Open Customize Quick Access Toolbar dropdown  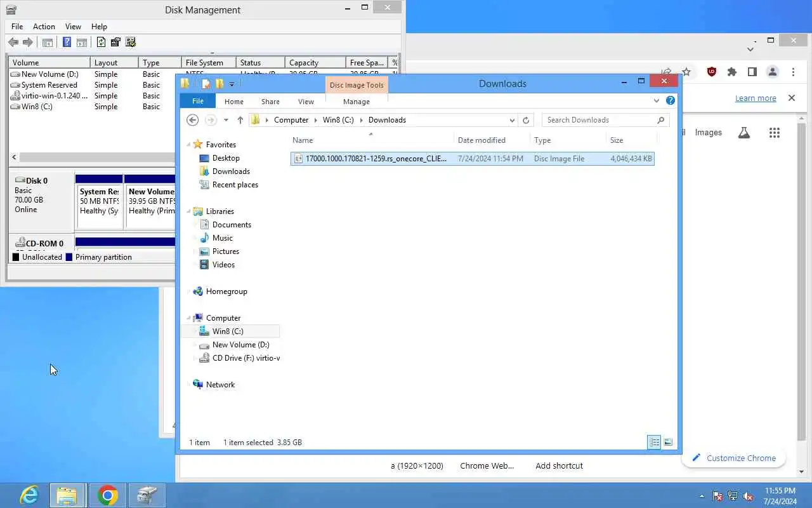coord(232,84)
